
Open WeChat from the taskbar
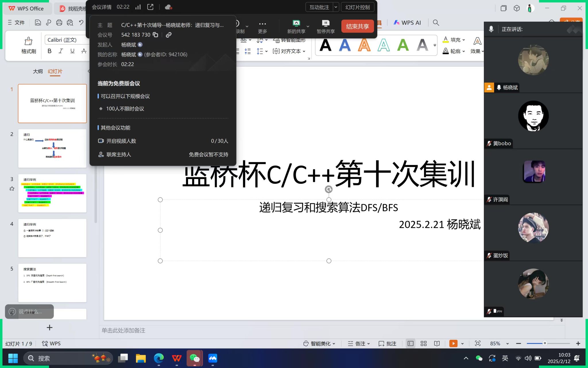tap(195, 358)
